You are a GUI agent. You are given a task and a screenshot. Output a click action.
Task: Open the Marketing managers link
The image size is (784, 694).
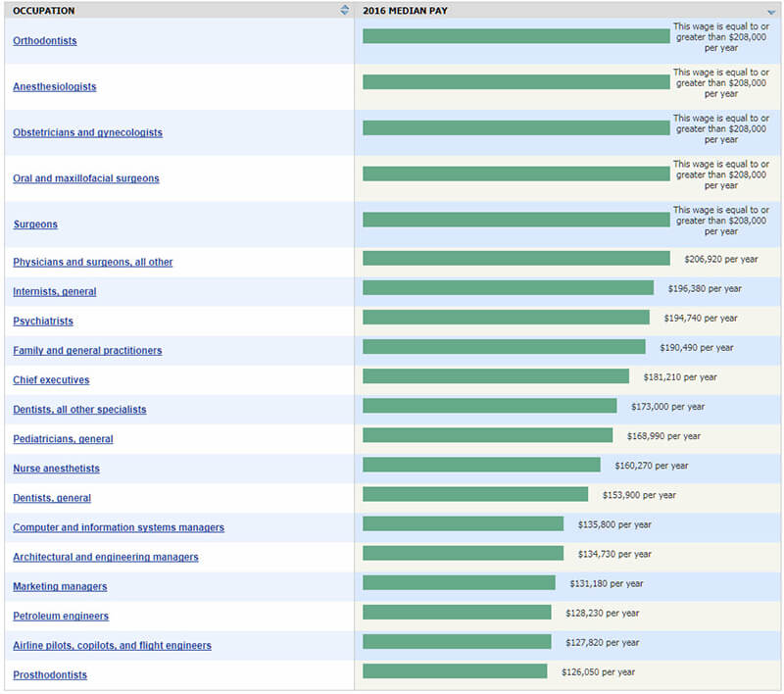tap(60, 586)
